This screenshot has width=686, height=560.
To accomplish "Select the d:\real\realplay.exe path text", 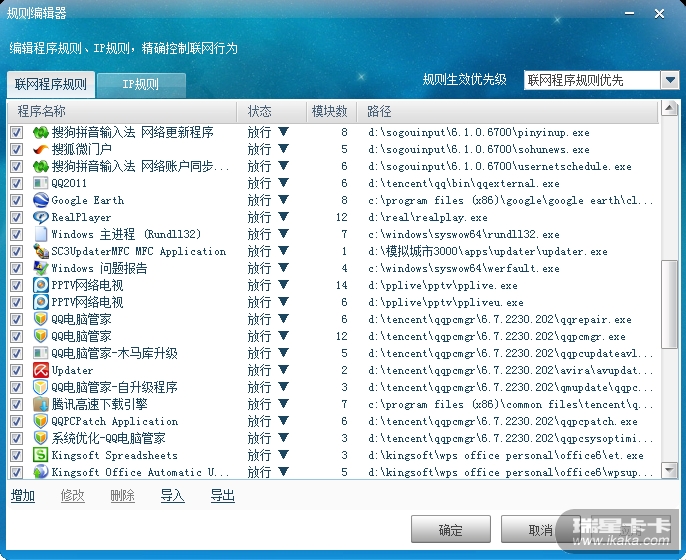I will click(428, 217).
